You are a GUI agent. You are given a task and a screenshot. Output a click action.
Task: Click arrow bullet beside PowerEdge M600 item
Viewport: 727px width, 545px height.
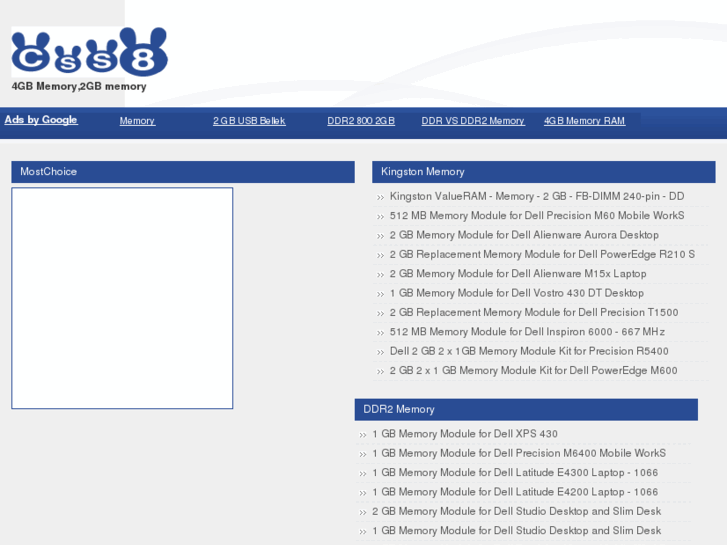coord(380,372)
